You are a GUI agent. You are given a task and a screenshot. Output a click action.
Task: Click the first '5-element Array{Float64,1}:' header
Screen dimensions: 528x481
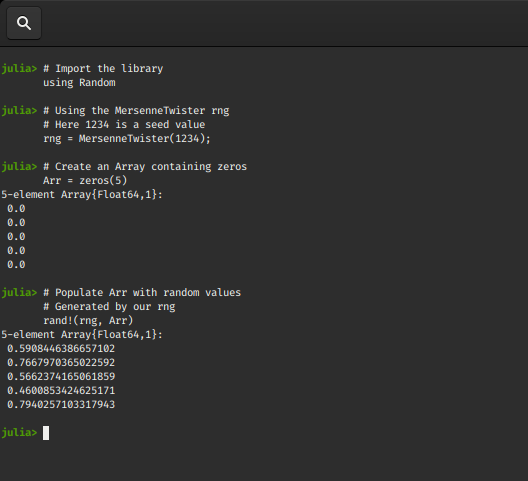82,195
